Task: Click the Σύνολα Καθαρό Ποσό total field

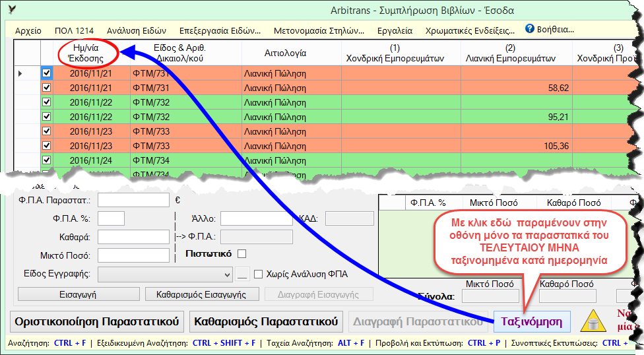Action: pyautogui.click(x=567, y=296)
